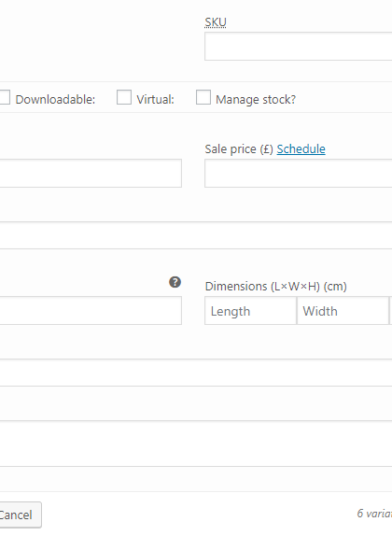Focus the SKU text field

tap(299, 47)
